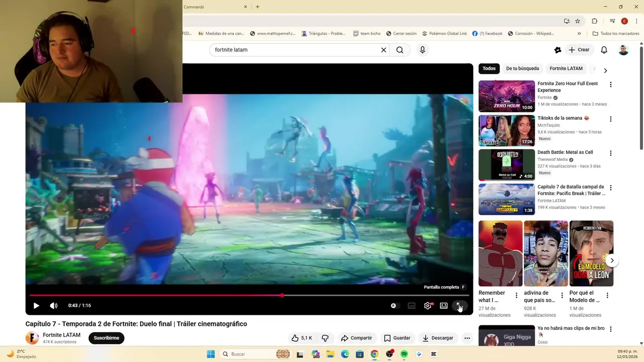This screenshot has height=362, width=644.
Task: Open the Windows Start menu
Action: pos(211,354)
